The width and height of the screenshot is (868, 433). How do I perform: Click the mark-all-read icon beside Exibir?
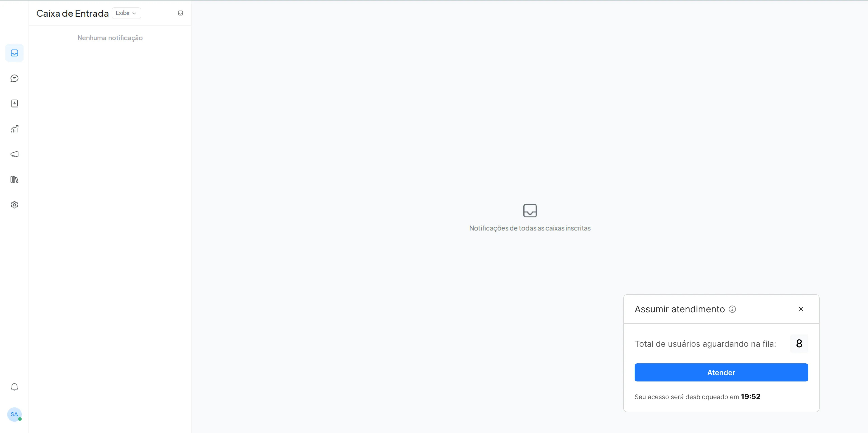pyautogui.click(x=180, y=13)
